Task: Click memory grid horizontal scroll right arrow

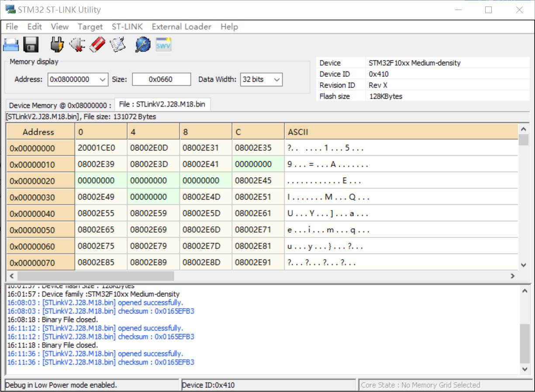Action: (513, 276)
